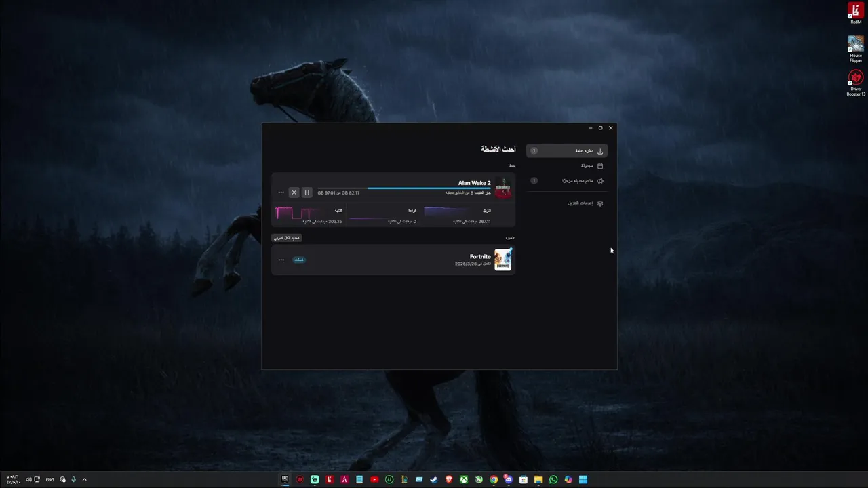Image resolution: width=868 pixels, height=488 pixels.
Task: Open RedM desktop shortcut
Action: (x=856, y=13)
